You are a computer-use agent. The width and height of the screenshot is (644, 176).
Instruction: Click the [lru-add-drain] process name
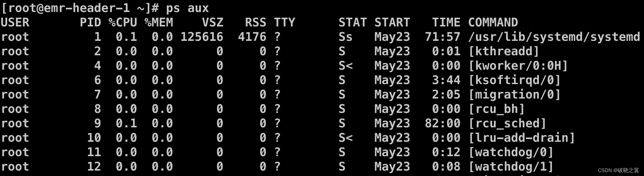coord(521,138)
